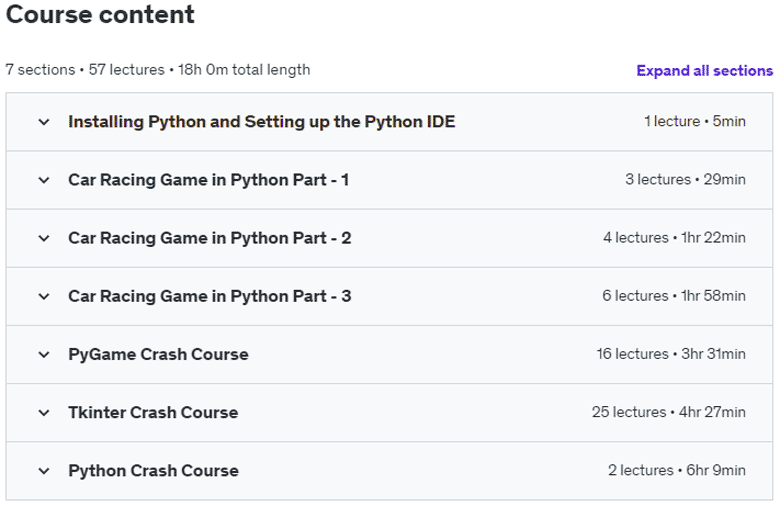This screenshot has height=506, width=780.
Task: Expand chevron beside Car Racing Game Part - 3
Action: point(44,297)
